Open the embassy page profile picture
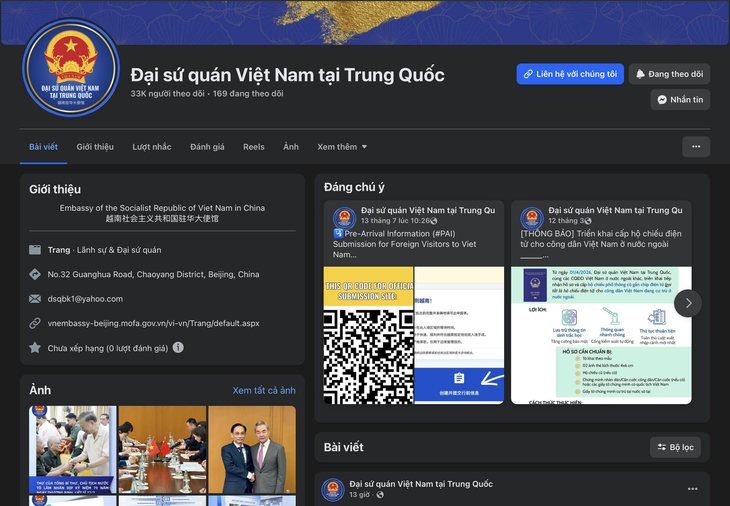This screenshot has height=506, width=730. [71, 68]
